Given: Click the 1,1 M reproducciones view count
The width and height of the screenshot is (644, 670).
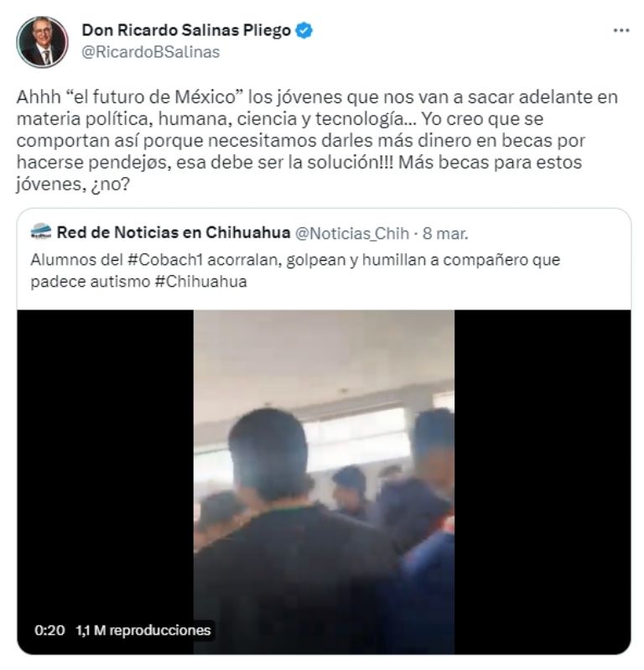Looking at the screenshot, I should 143,631.
